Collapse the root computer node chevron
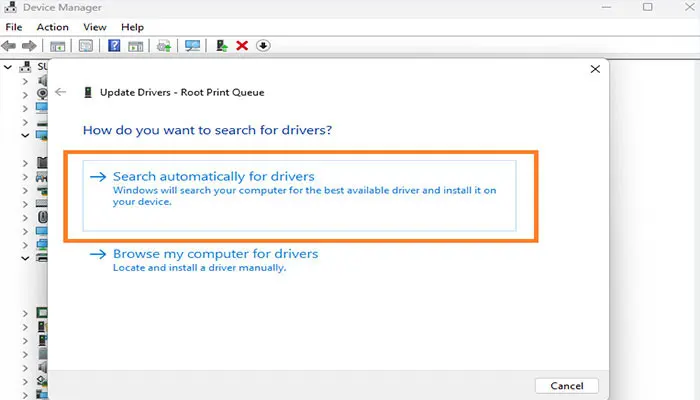700x400 pixels. pos(8,67)
